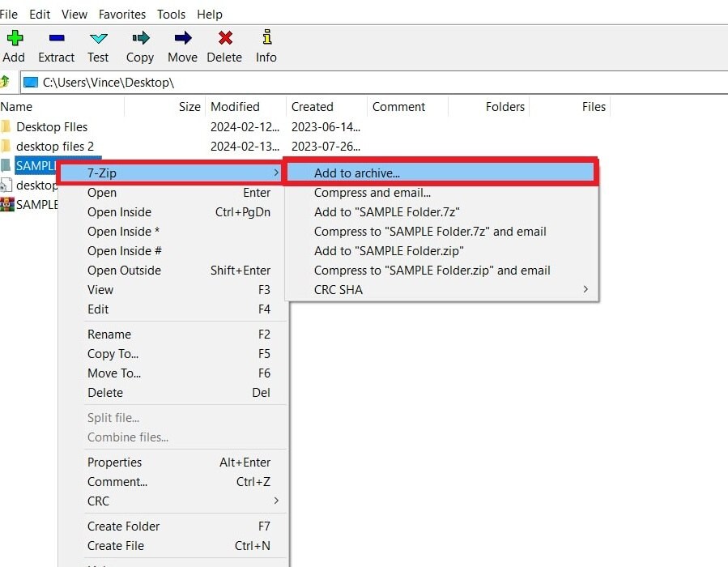Viewport: 728px width, 567px height.
Task: Click the Move toolbar icon
Action: [x=181, y=38]
